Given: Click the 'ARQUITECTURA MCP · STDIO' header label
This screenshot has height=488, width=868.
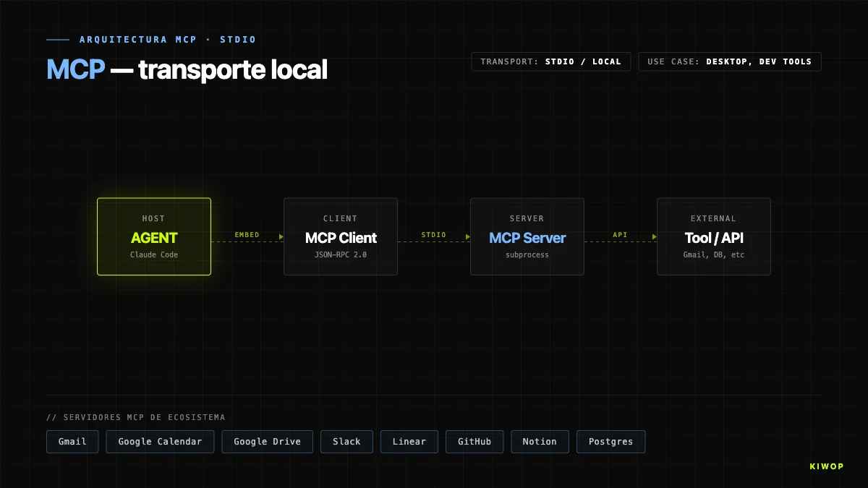Looking at the screenshot, I should pyautogui.click(x=168, y=40).
